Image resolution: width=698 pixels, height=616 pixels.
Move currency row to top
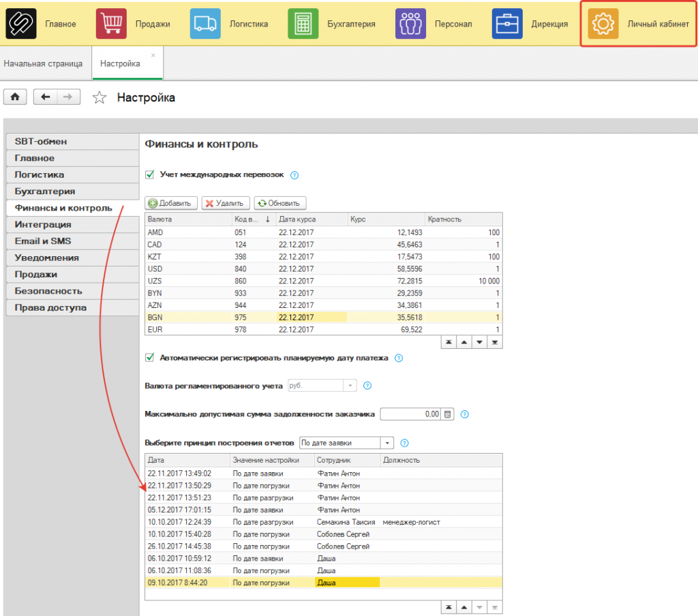coord(449,342)
